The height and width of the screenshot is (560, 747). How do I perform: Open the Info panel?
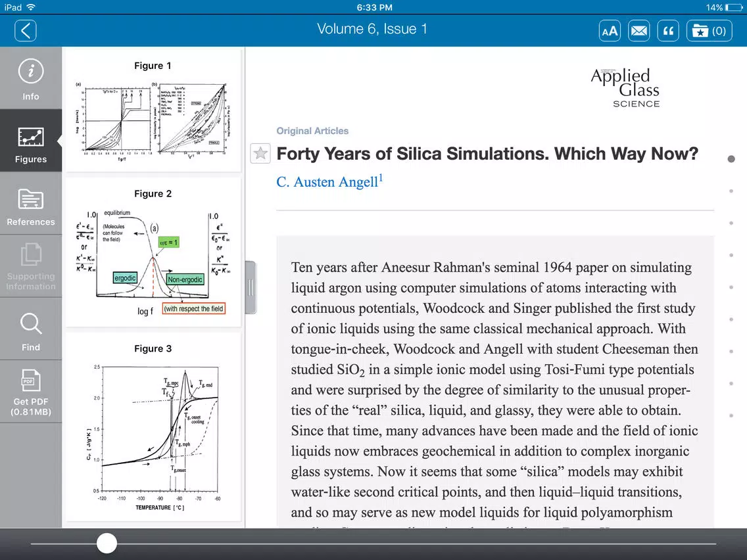pos(31,78)
